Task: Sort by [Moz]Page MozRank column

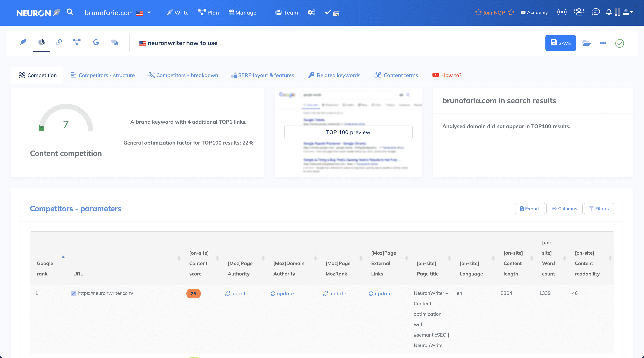Action: (342, 258)
